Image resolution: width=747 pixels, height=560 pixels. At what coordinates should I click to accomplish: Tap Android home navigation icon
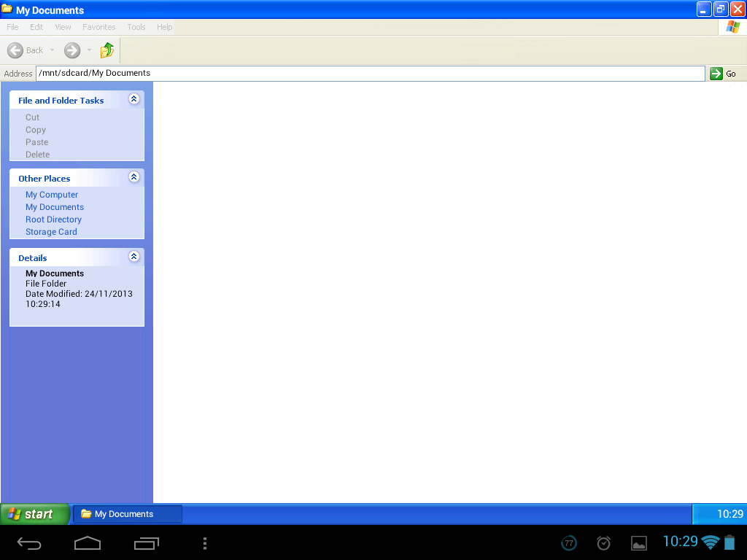click(88, 542)
